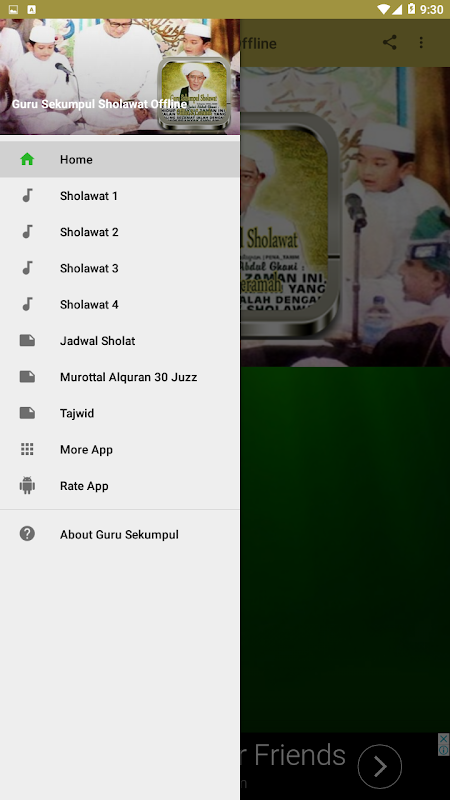
Task: Open About Guru Sekumpul
Action: tap(120, 534)
